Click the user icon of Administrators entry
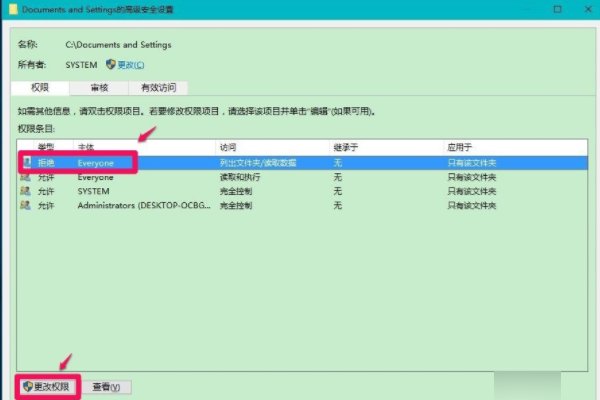Viewport: 600px width, 400px height. (x=26, y=205)
